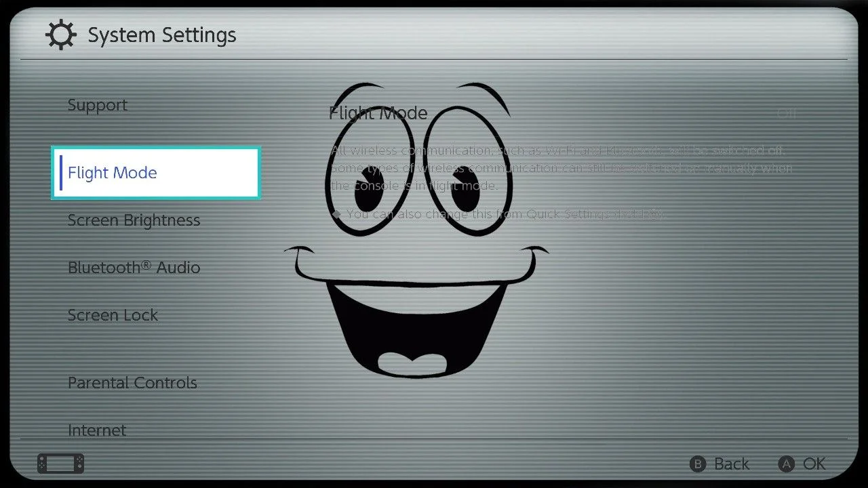868x488 pixels.
Task: Toggle the Flight Mode Off setting
Action: (x=787, y=114)
